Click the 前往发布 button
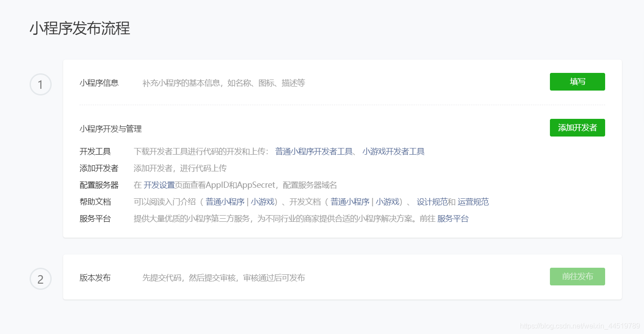644x334 pixels. click(577, 277)
